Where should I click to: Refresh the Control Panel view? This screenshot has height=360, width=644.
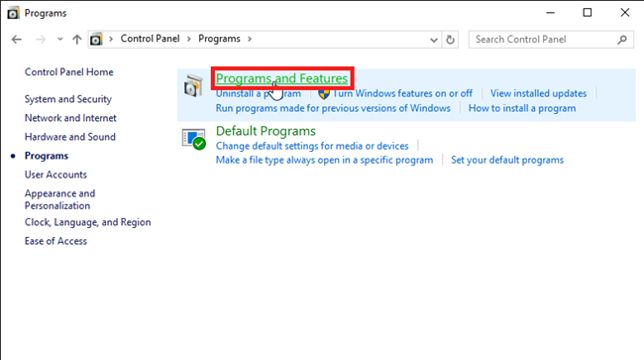(x=450, y=40)
